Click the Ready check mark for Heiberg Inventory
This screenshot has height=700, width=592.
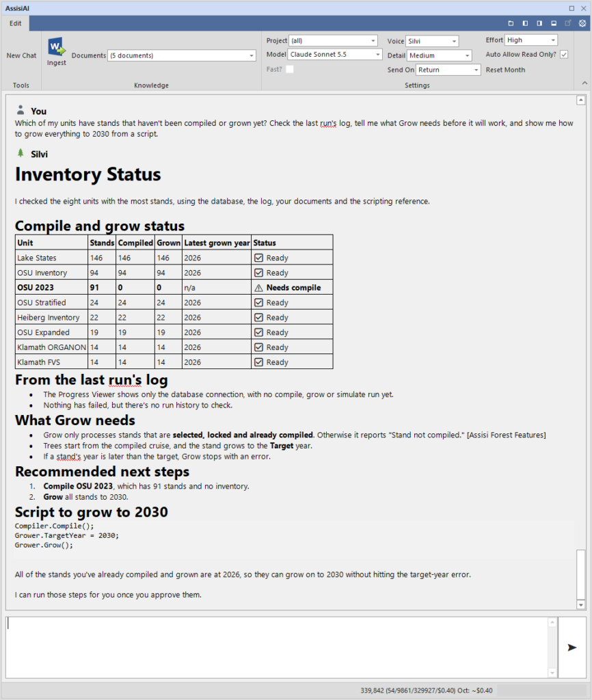(258, 317)
